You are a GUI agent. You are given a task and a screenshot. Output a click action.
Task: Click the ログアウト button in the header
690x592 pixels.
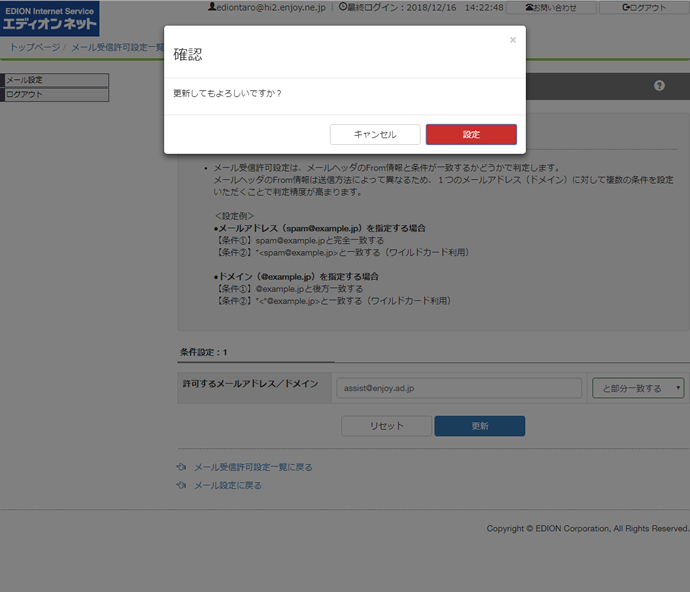[x=644, y=7]
